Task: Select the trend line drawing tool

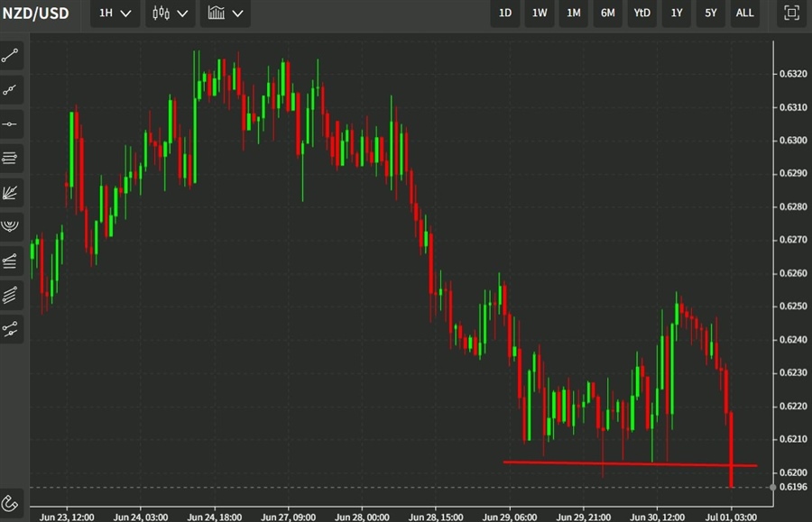Action: tap(11, 56)
